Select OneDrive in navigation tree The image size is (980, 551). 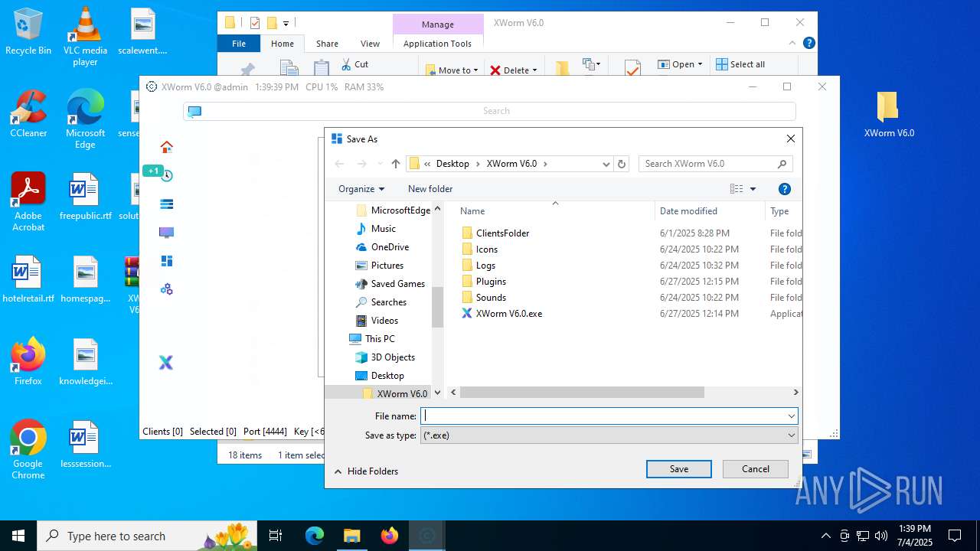pyautogui.click(x=390, y=247)
